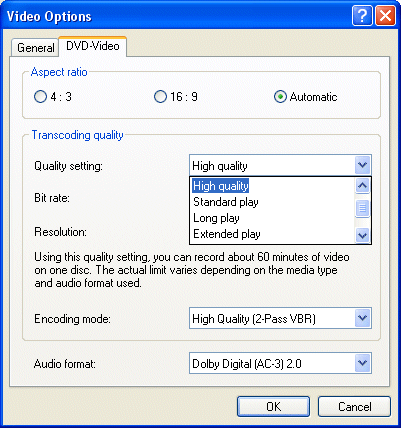401x428 pixels.
Task: Click the Help question mark icon
Action: click(x=362, y=16)
